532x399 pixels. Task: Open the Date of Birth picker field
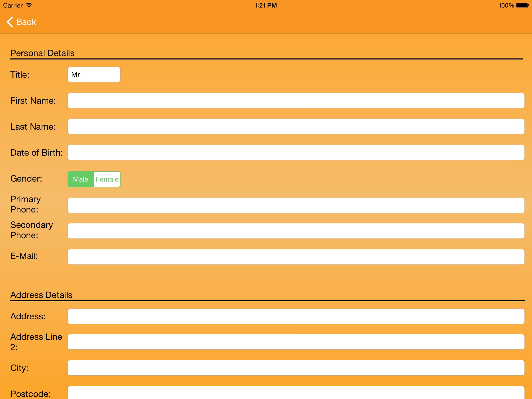[296, 152]
